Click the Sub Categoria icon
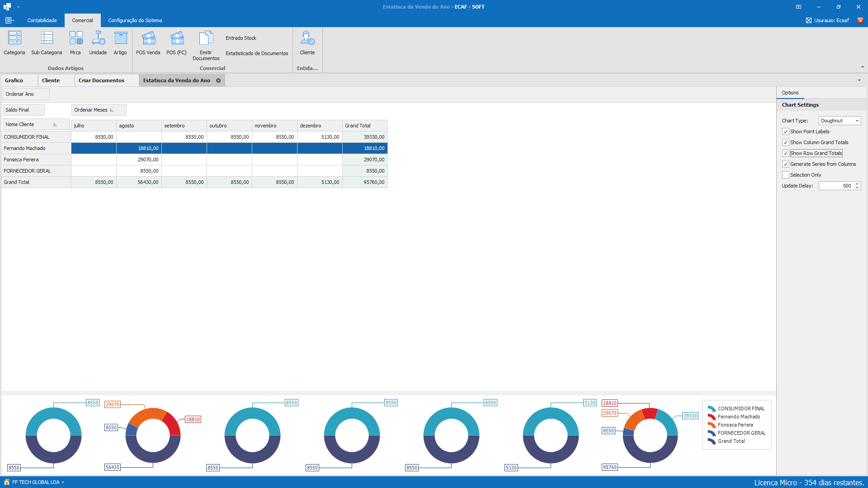The height and width of the screenshot is (488, 868). [47, 38]
